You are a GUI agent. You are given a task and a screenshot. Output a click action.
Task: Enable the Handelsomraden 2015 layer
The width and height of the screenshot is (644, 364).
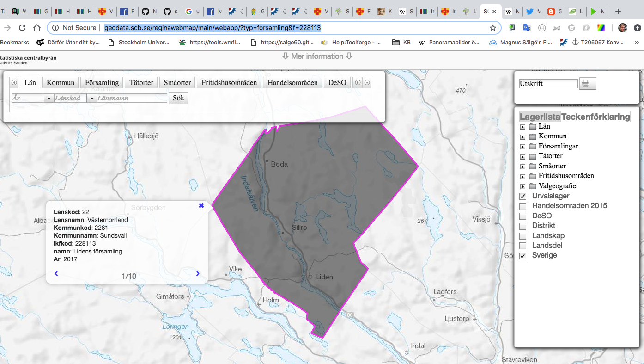tap(523, 206)
